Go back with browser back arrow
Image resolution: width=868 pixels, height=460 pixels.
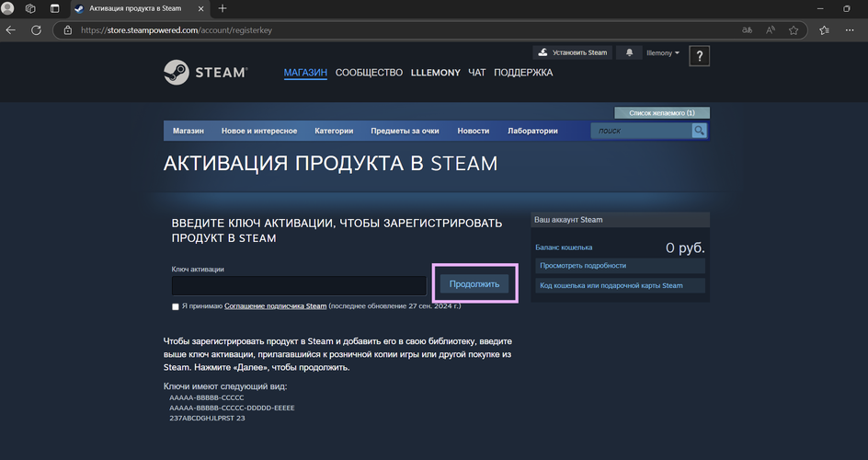coord(10,30)
